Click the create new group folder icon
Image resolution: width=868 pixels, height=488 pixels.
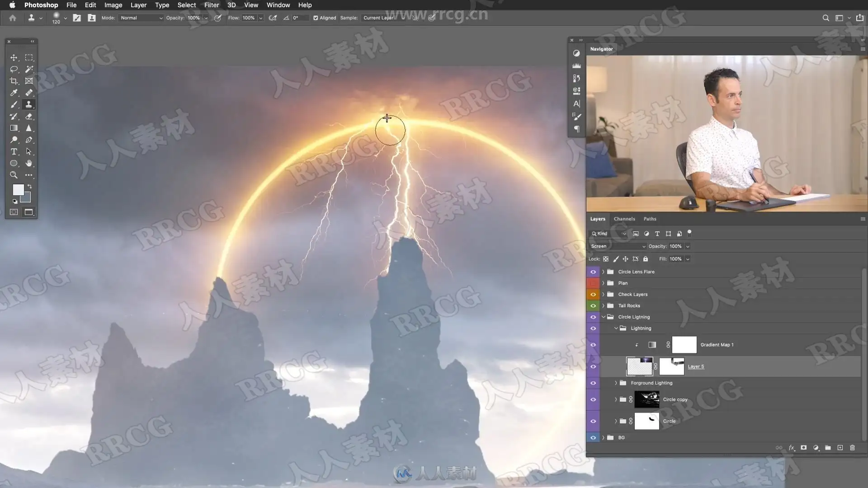pyautogui.click(x=828, y=448)
